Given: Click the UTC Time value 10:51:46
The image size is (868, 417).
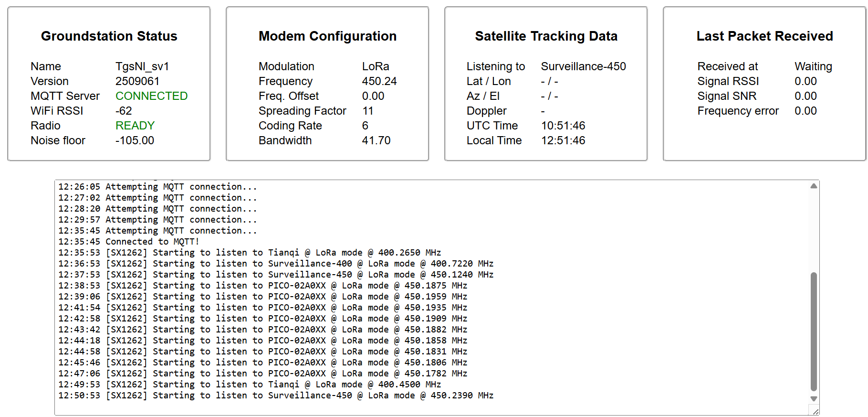Looking at the screenshot, I should click(x=563, y=126).
